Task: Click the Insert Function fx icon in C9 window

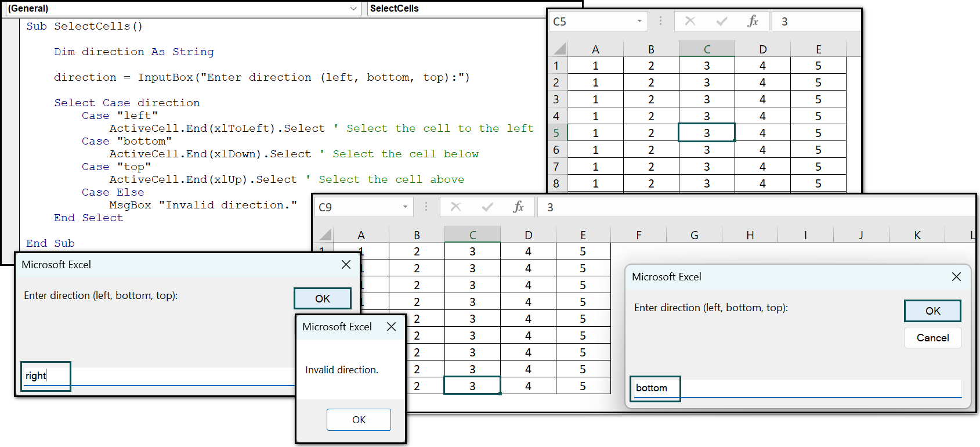Action: [x=518, y=207]
